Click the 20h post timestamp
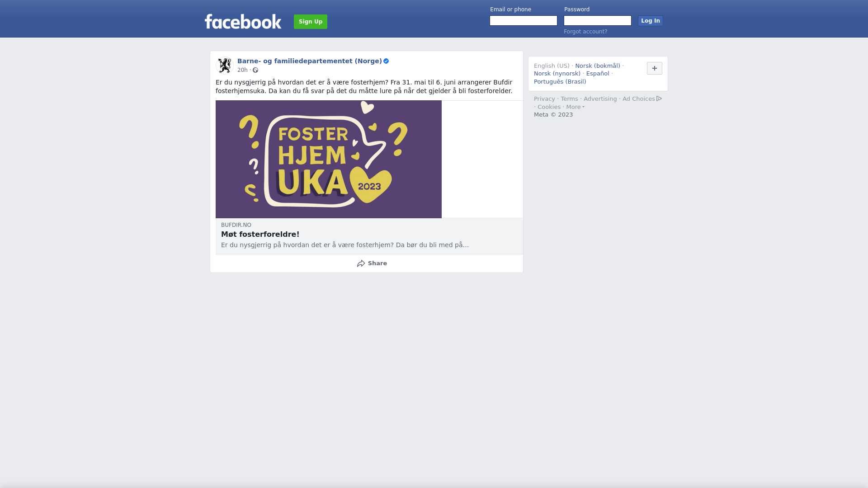Image resolution: width=868 pixels, height=488 pixels. click(x=242, y=70)
